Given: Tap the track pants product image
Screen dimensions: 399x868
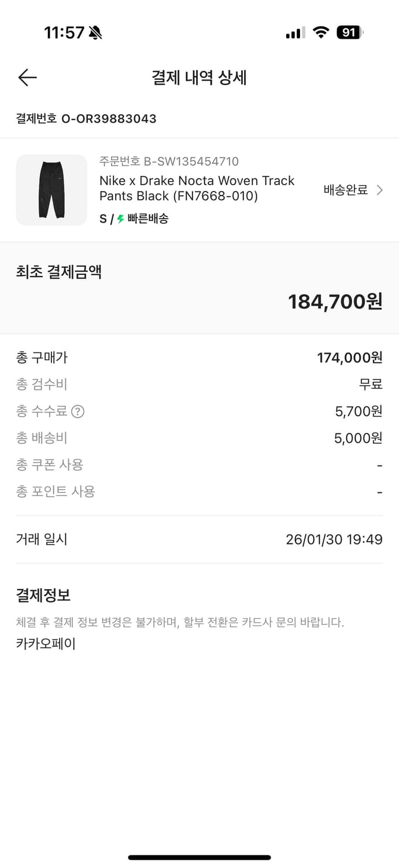Looking at the screenshot, I should pyautogui.click(x=51, y=190).
